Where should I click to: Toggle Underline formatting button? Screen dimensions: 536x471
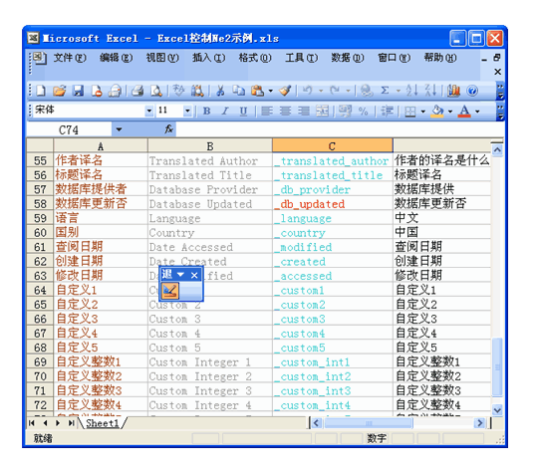tap(243, 111)
